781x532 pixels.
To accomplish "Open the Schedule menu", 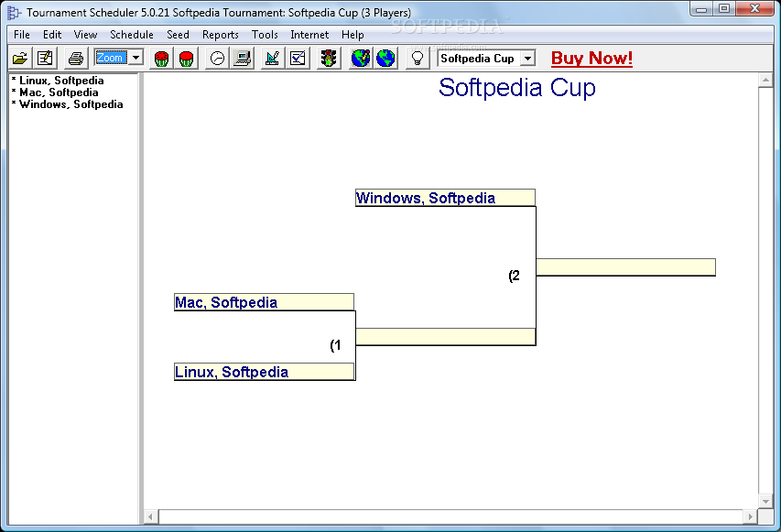I will tap(132, 35).
